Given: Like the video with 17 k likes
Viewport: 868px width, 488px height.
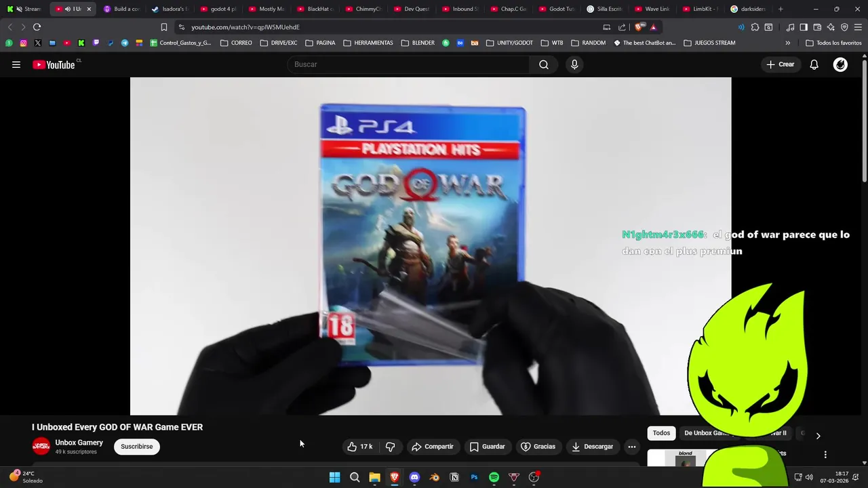Looking at the screenshot, I should coord(360,447).
